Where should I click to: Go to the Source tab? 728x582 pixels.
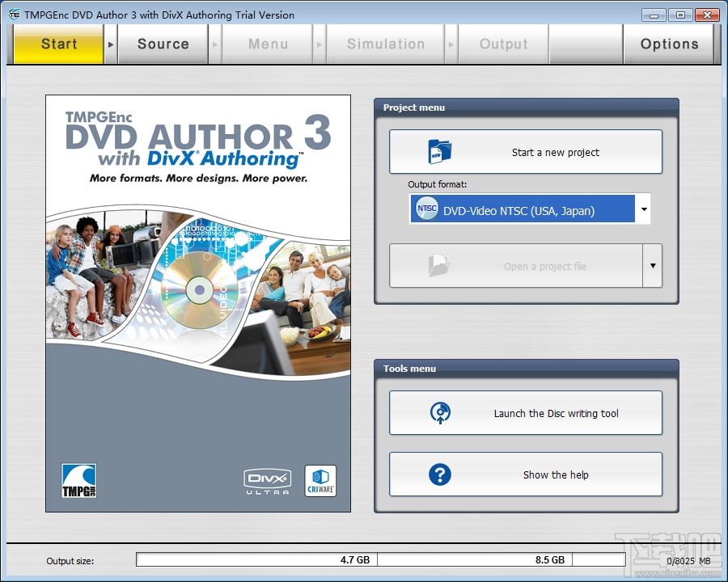click(x=163, y=44)
